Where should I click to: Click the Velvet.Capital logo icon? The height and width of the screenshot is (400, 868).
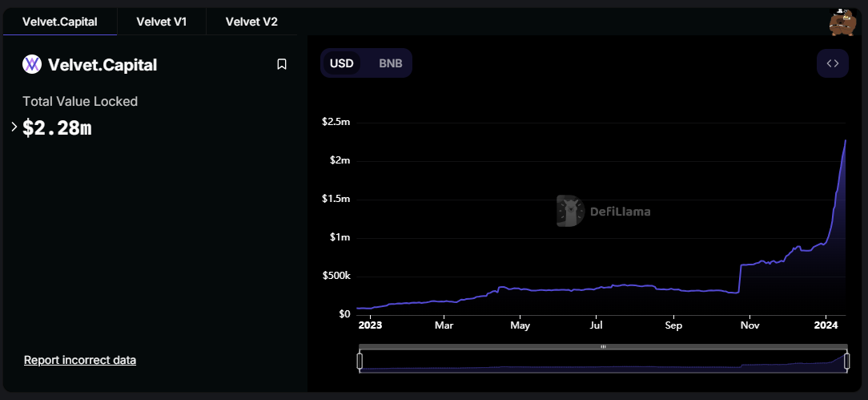click(32, 65)
